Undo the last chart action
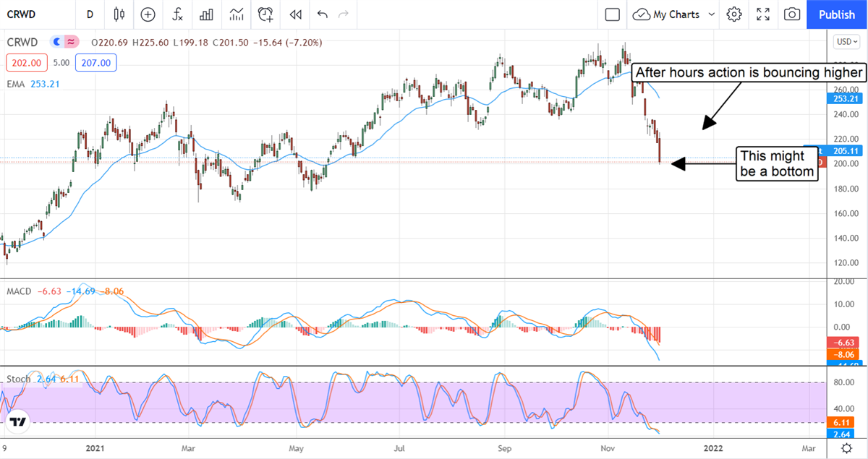Screen dimensions: 868x459 pos(322,14)
